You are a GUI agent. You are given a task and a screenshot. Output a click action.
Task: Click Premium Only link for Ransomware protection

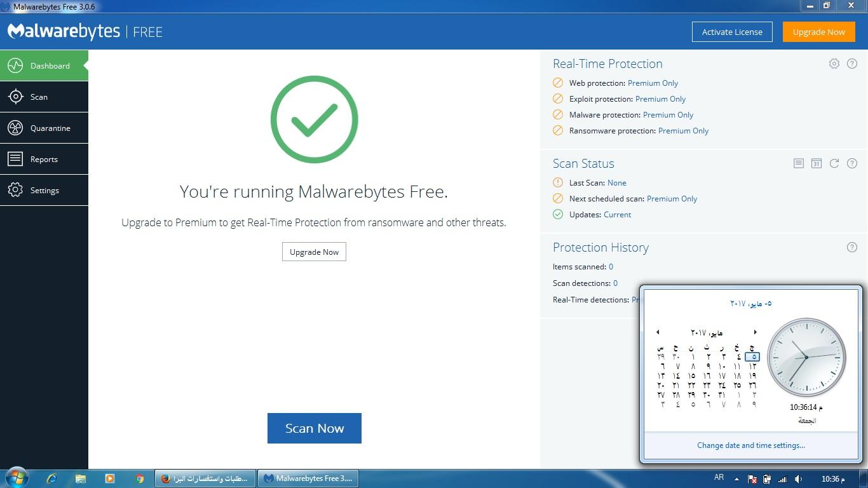(683, 130)
